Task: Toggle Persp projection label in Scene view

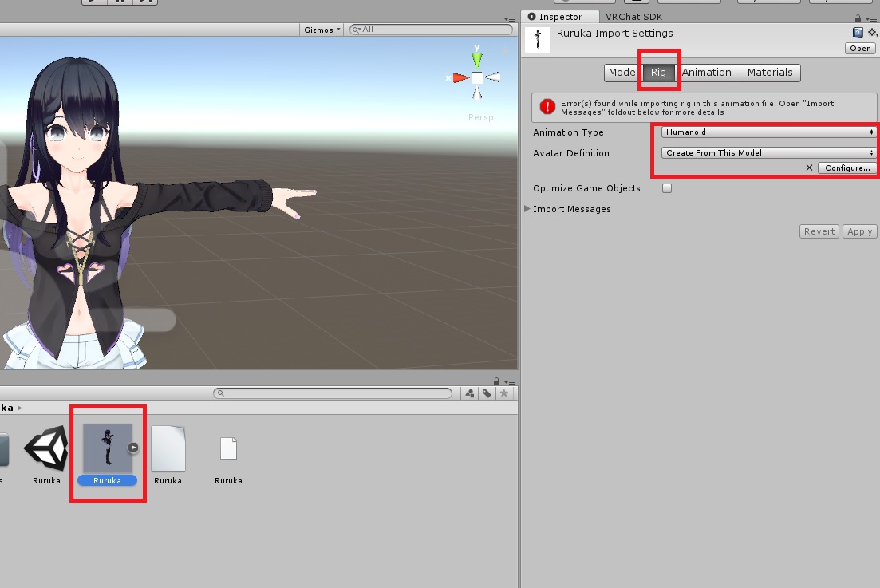Action: [481, 117]
